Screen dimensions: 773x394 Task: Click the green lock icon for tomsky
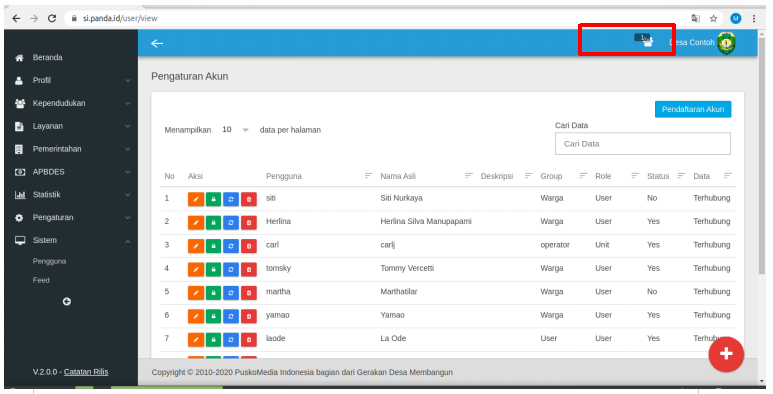[x=213, y=269]
